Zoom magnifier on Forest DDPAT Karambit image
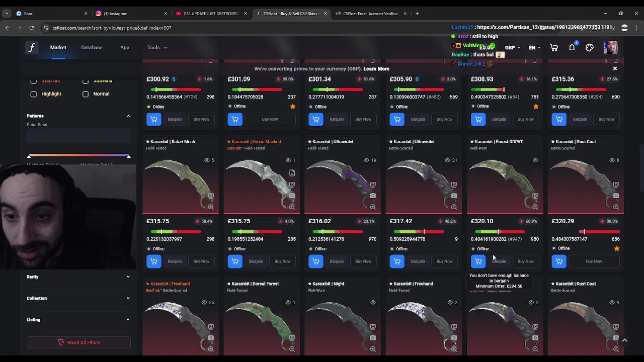The height and width of the screenshot is (362, 644). [x=535, y=207]
